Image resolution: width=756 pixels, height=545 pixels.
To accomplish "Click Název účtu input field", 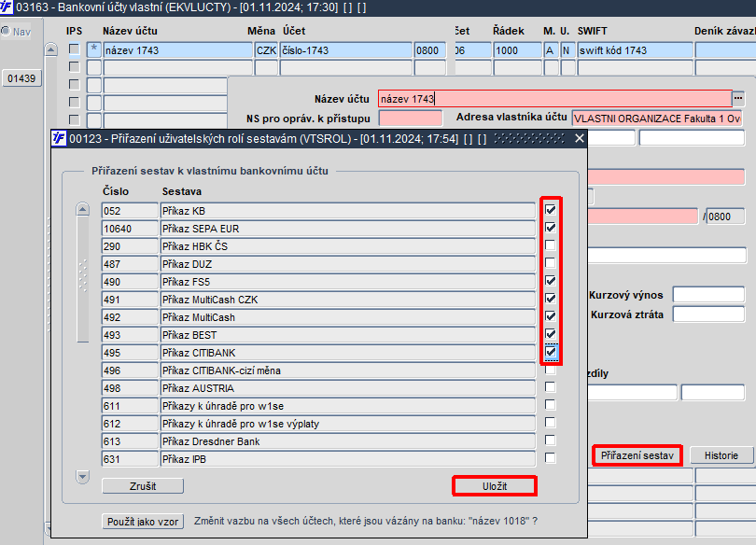I will click(555, 99).
